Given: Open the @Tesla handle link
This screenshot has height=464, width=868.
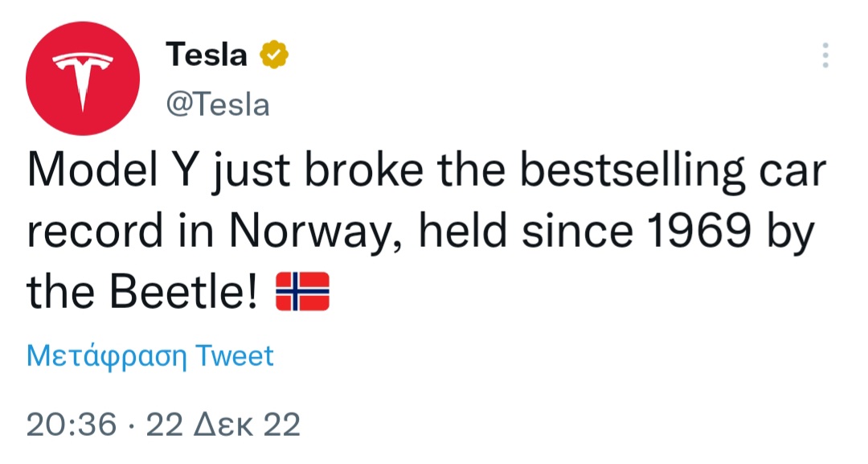Looking at the screenshot, I should [217, 105].
